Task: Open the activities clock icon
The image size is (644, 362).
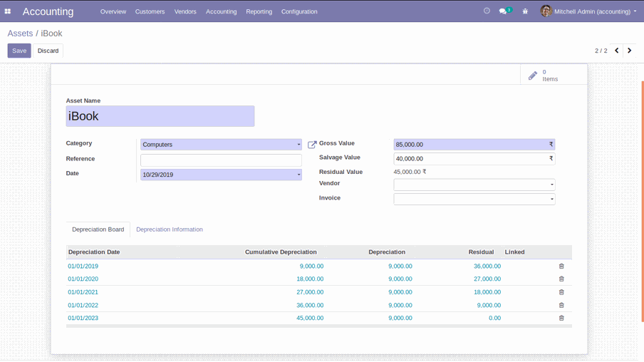Action: pos(487,11)
